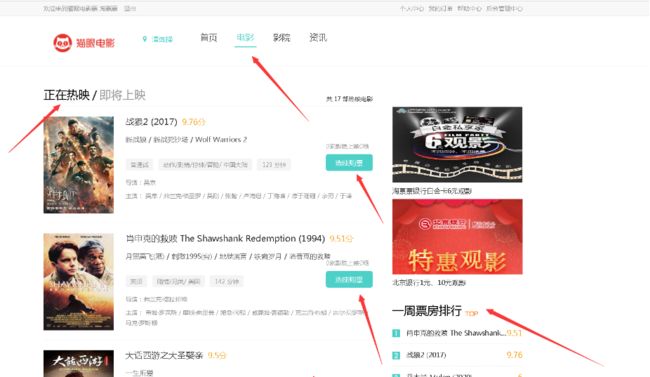Click the caption under the 6元观影 banner
The image size is (650, 377).
point(432,191)
